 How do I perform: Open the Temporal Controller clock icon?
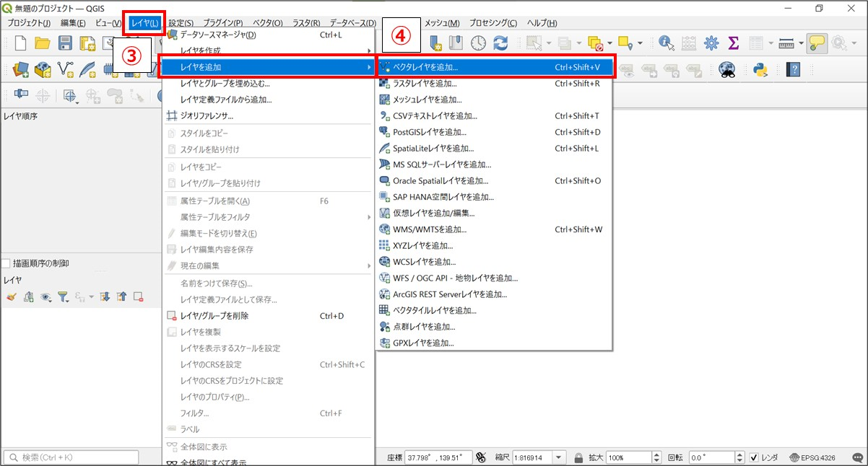click(478, 43)
